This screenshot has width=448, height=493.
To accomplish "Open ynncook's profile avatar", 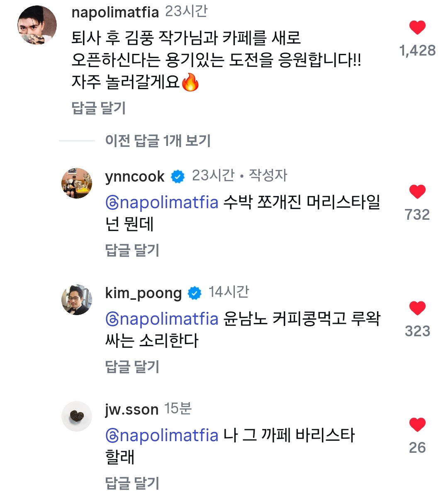I will pyautogui.click(x=77, y=183).
